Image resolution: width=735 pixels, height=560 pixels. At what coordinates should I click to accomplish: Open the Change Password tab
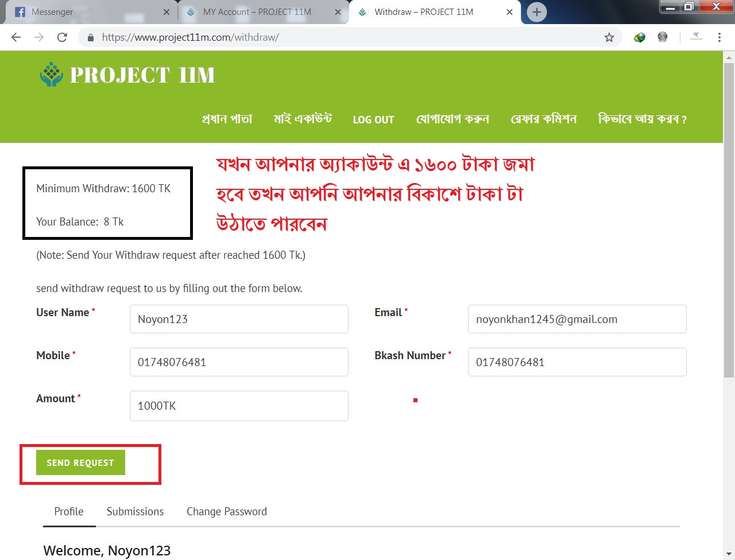(x=227, y=512)
